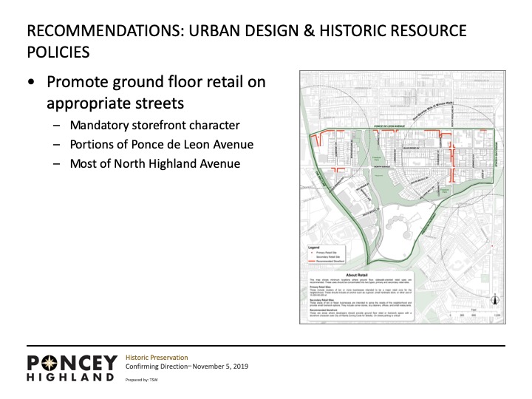Click the map Legend box
Screen dimensions: 532x399
click(327, 254)
